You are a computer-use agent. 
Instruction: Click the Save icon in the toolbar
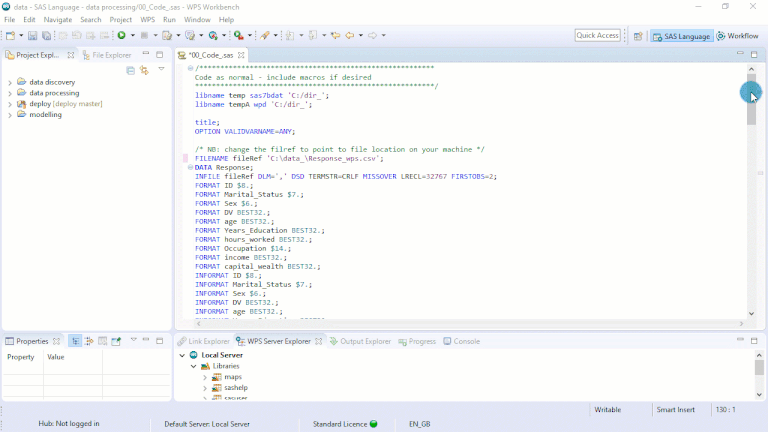coord(33,35)
